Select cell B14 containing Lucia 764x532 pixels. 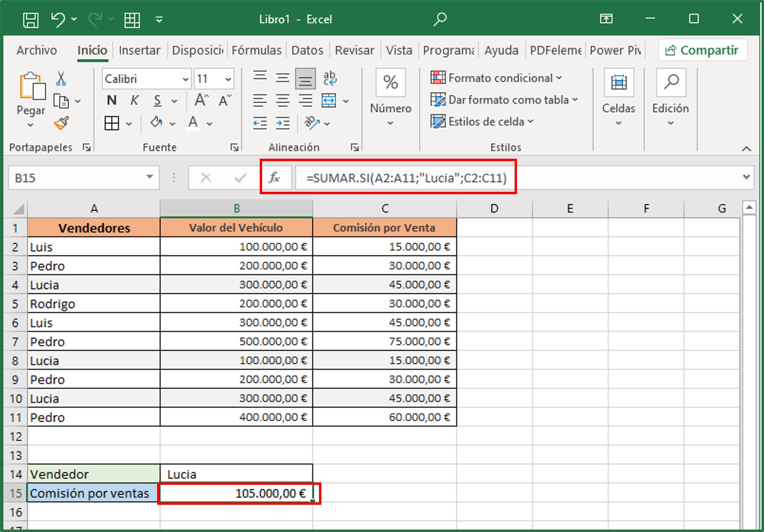[236, 473]
